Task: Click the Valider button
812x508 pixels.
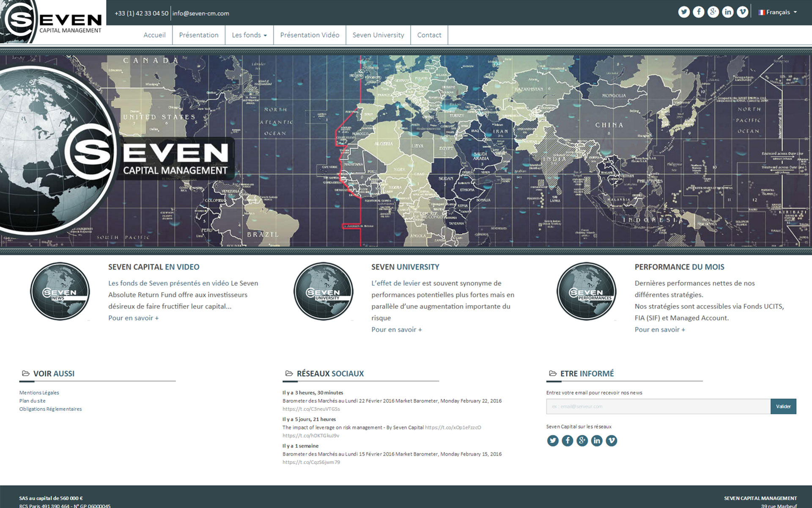Action: coord(783,406)
